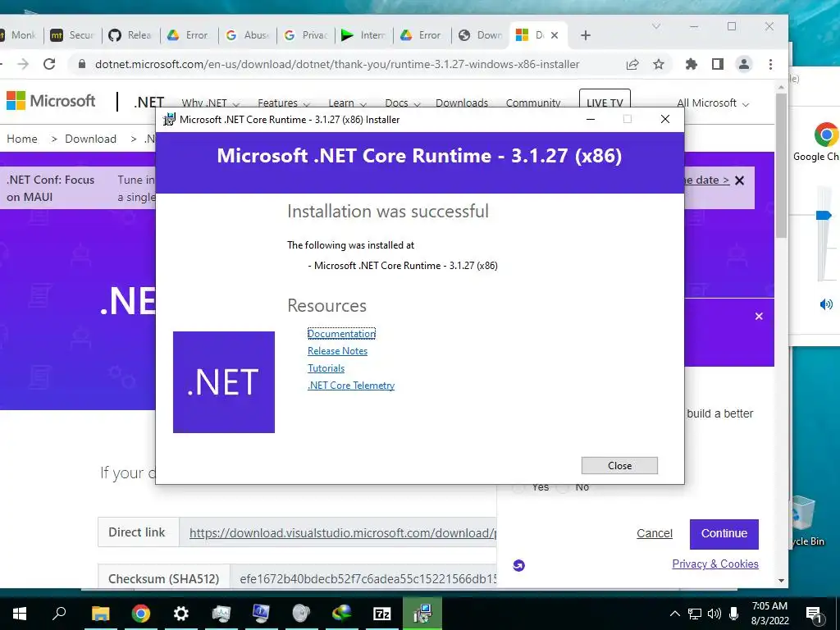Switch to the Monk tab
Image resolution: width=840 pixels, height=630 pixels.
point(21,35)
